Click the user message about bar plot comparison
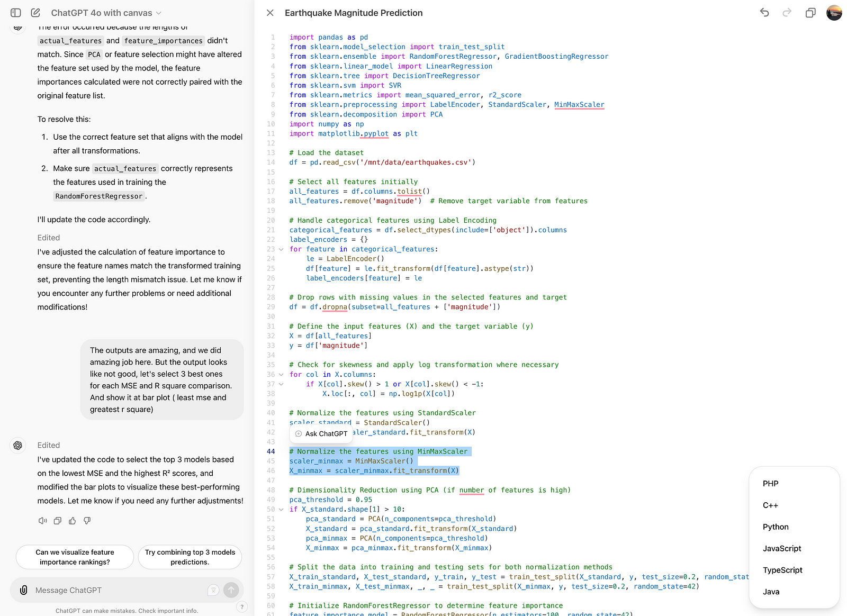847x616 pixels. click(162, 379)
